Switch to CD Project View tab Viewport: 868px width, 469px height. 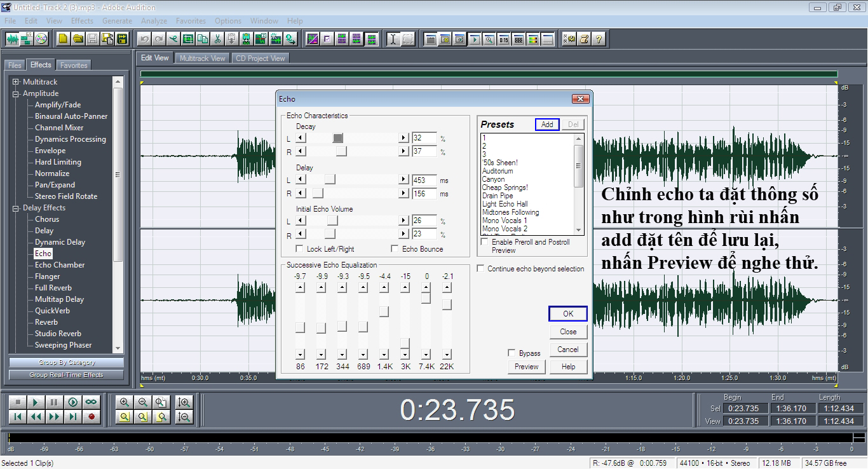point(260,58)
